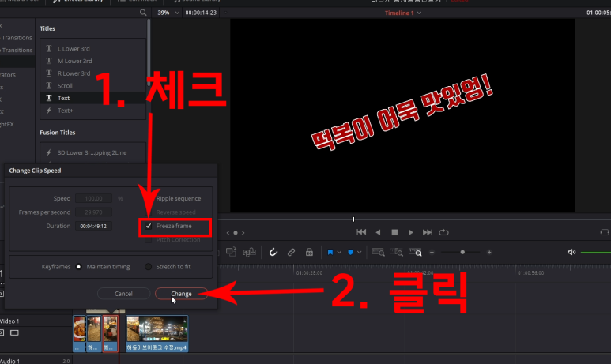Open the 39% viewer zoom dropdown
This screenshot has height=364, width=611.
pos(168,13)
